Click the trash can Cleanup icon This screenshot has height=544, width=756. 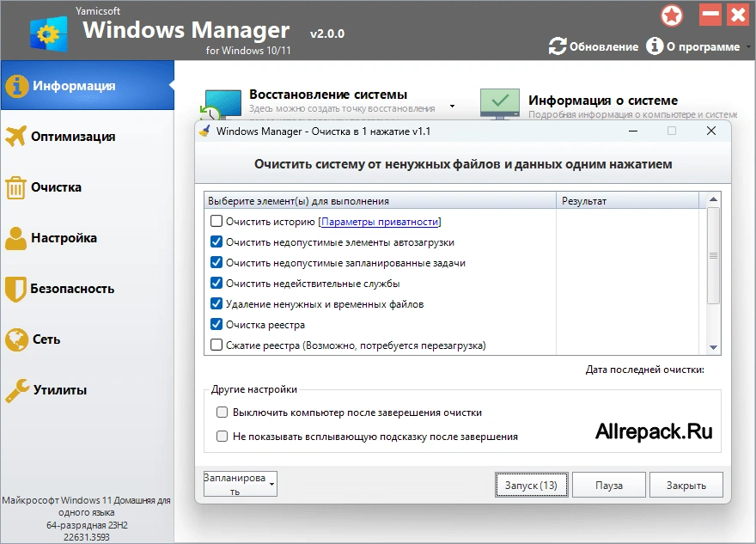(x=16, y=187)
